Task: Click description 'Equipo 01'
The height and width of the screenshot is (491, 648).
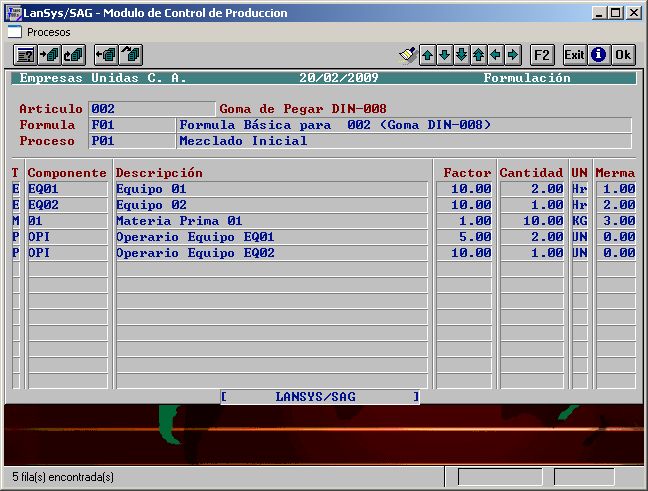Action: (271, 189)
